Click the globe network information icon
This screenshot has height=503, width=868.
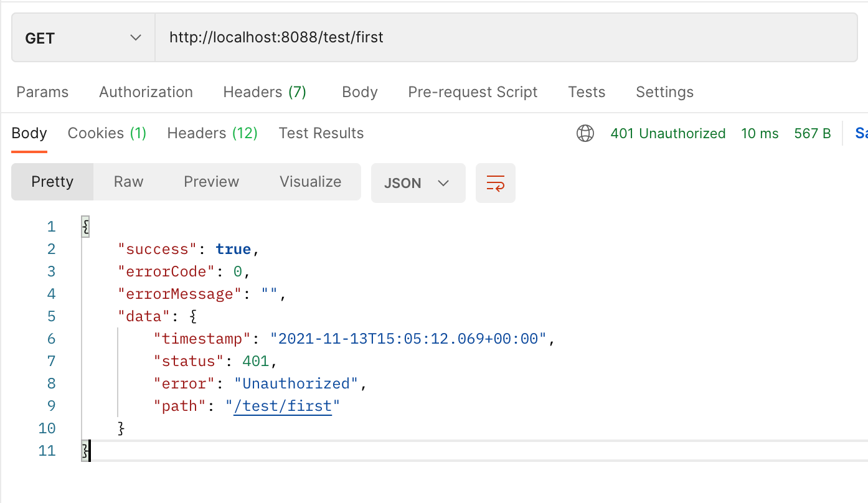[585, 133]
